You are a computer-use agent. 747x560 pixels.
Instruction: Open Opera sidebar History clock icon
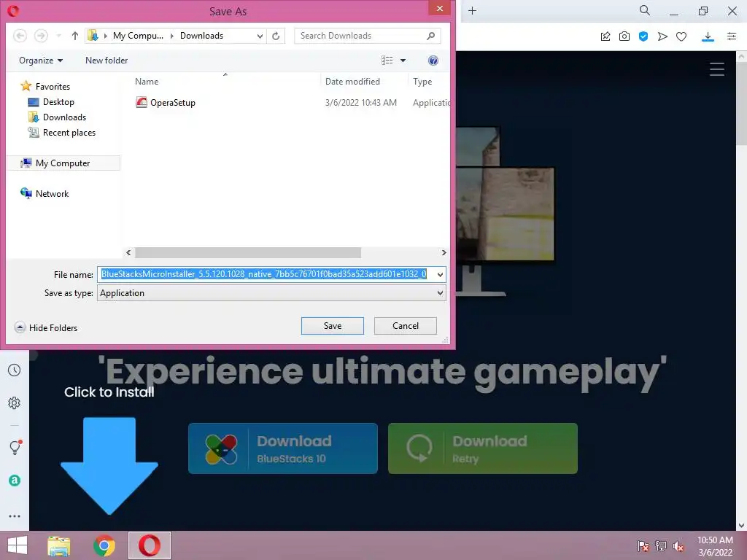tap(15, 370)
